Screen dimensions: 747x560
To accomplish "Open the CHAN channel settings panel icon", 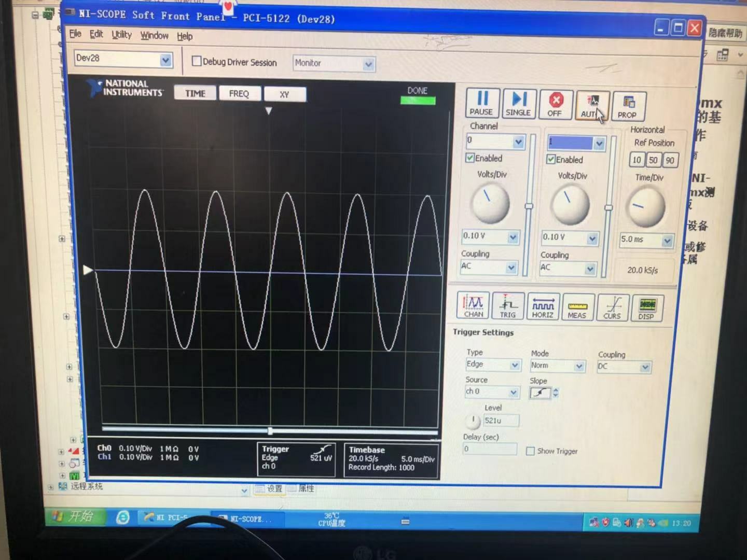I will [473, 306].
